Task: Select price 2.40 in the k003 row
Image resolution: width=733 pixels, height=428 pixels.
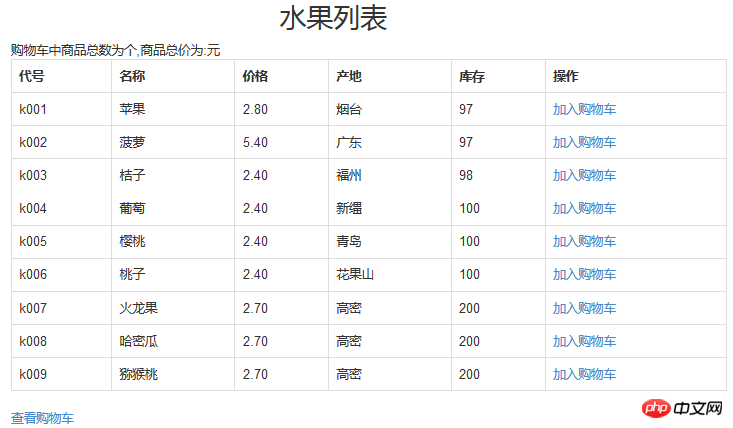Action: [255, 175]
